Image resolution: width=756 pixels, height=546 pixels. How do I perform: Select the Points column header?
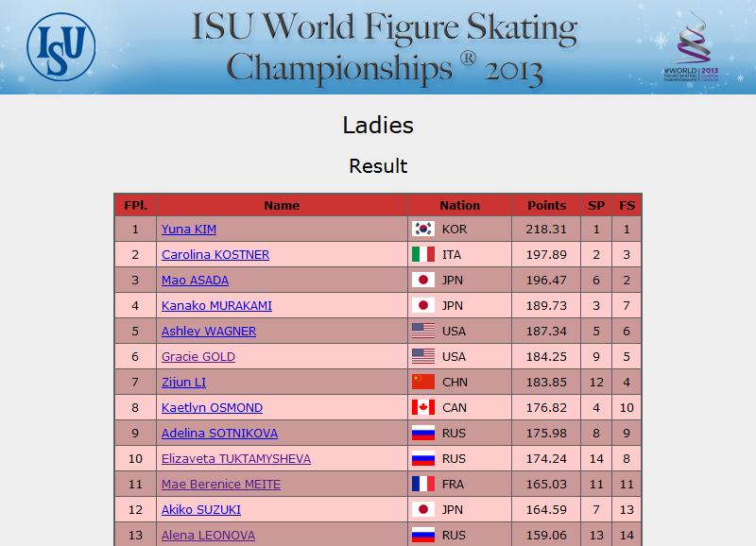pos(546,205)
